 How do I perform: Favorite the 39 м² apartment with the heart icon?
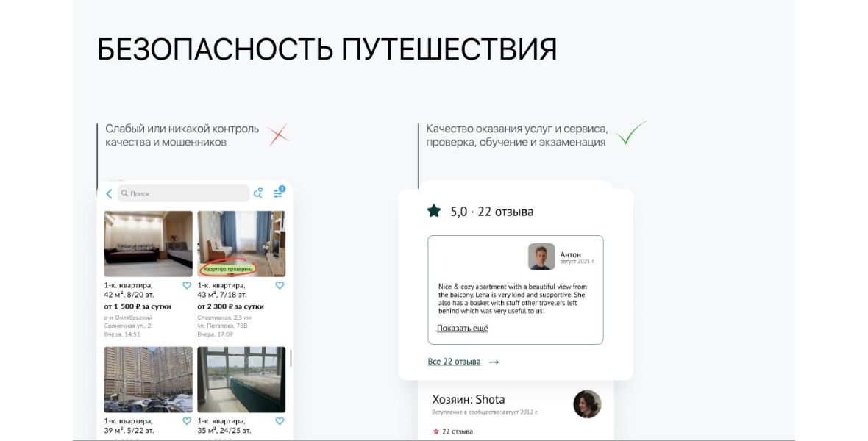tap(187, 421)
